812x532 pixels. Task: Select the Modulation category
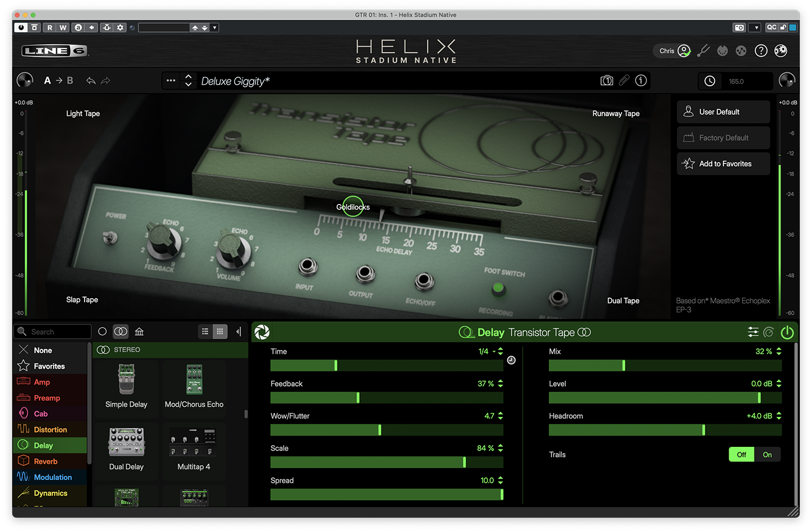coord(50,477)
